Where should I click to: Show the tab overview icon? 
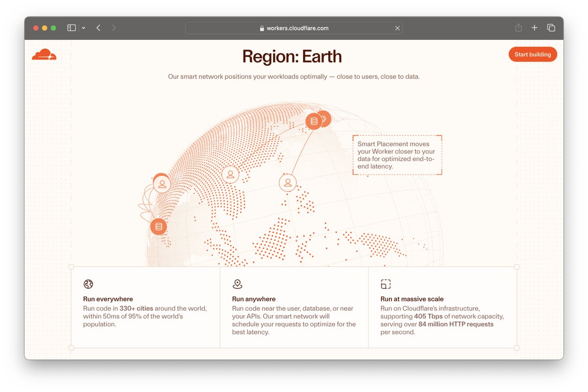click(551, 28)
